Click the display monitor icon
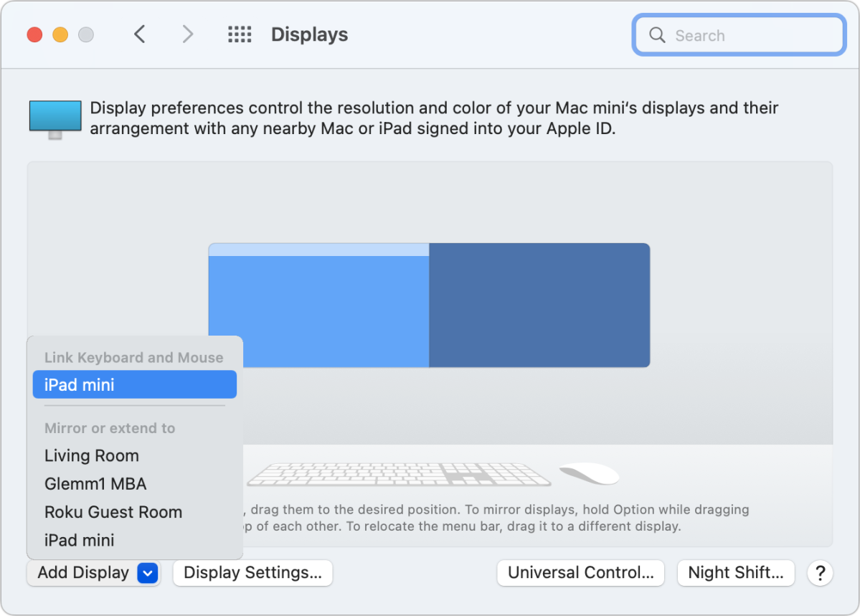860x616 pixels. 55,118
